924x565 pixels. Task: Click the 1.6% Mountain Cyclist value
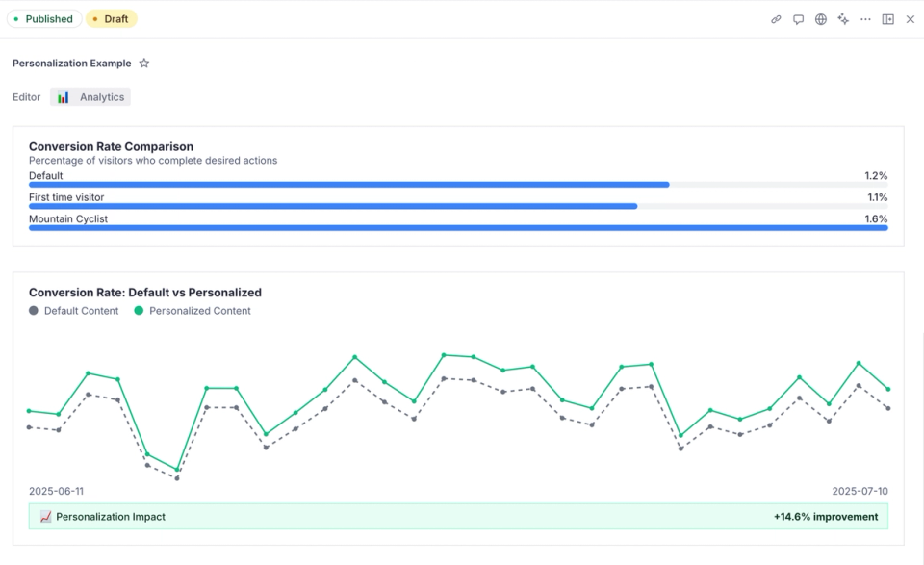(876, 218)
